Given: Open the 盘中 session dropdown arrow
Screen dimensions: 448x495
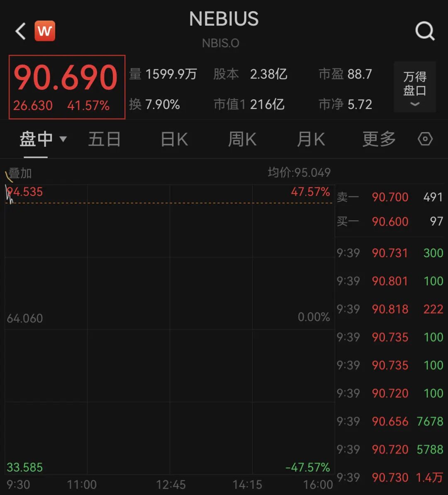Looking at the screenshot, I should pos(63,139).
